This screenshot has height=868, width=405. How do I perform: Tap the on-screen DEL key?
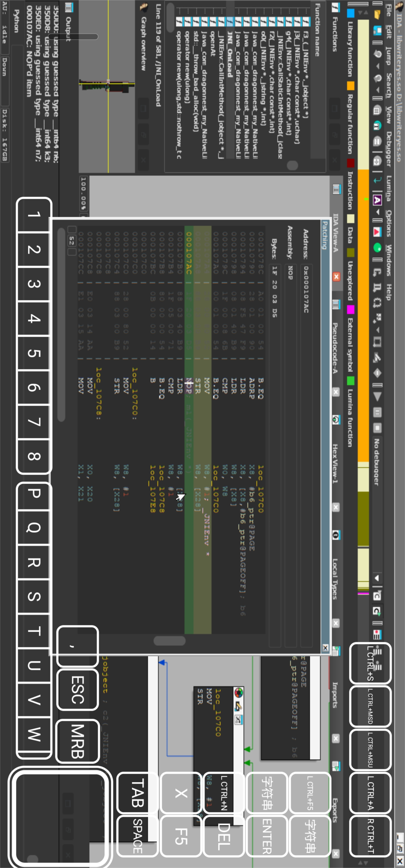click(224, 836)
